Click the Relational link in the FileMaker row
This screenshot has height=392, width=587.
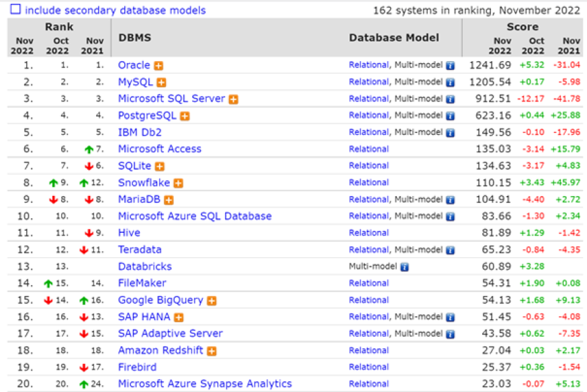[x=369, y=283]
